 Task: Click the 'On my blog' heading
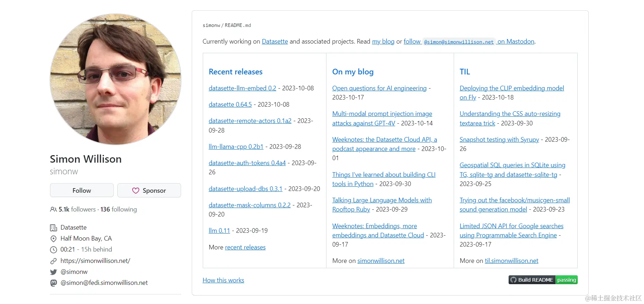click(353, 72)
